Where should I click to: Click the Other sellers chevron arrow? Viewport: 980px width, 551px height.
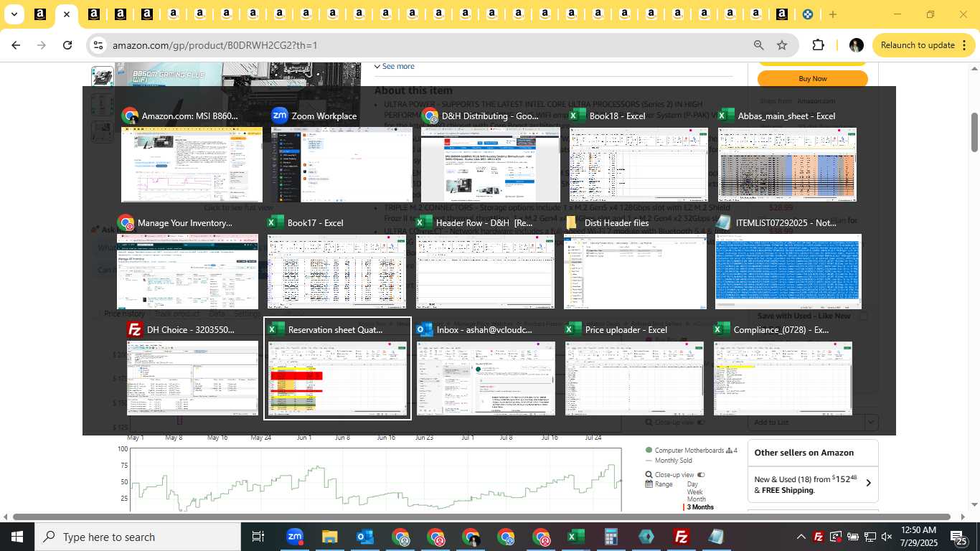click(868, 484)
